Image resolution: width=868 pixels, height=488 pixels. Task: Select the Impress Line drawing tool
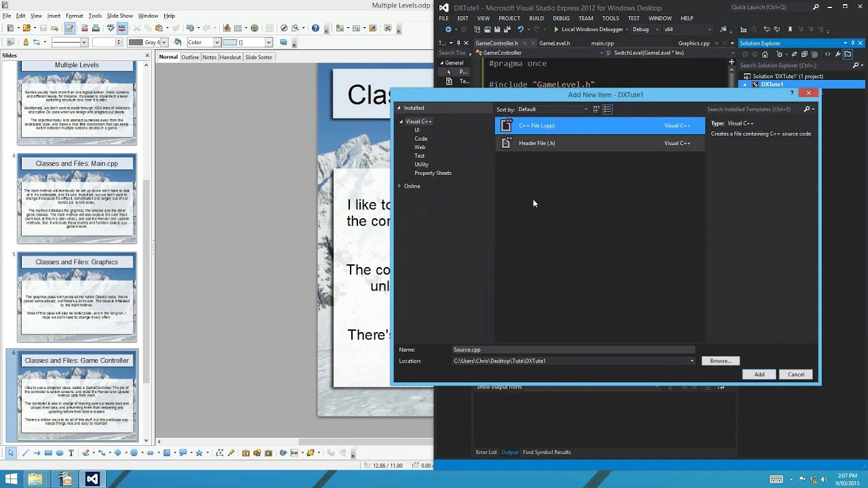(25, 453)
